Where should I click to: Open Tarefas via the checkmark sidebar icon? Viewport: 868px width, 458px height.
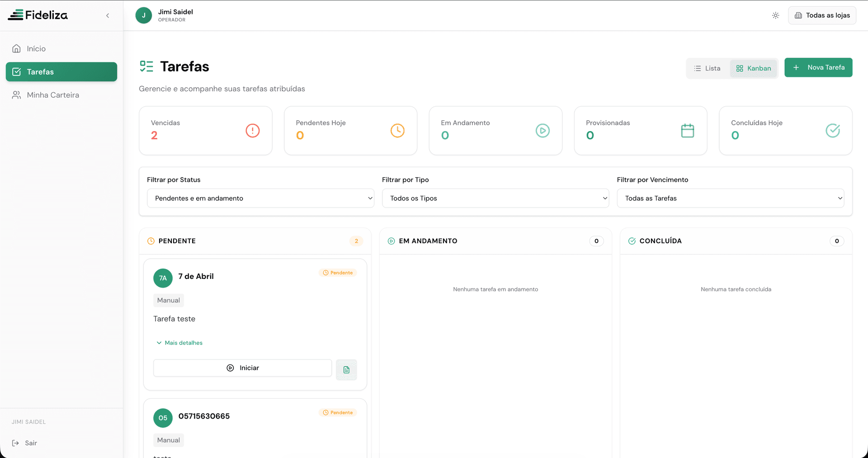pos(17,71)
